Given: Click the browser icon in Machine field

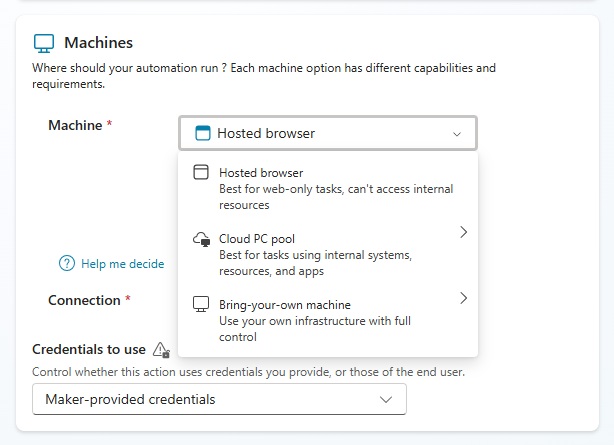Looking at the screenshot, I should 202,133.
